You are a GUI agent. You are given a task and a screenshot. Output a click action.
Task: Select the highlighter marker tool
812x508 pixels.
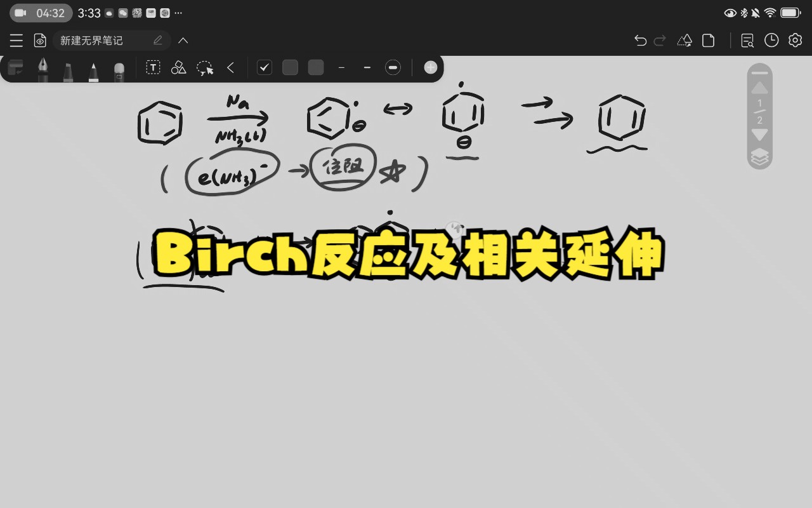click(x=68, y=71)
